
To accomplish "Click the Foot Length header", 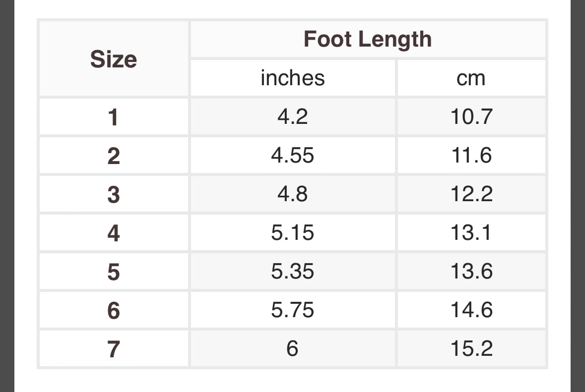I will pos(368,39).
